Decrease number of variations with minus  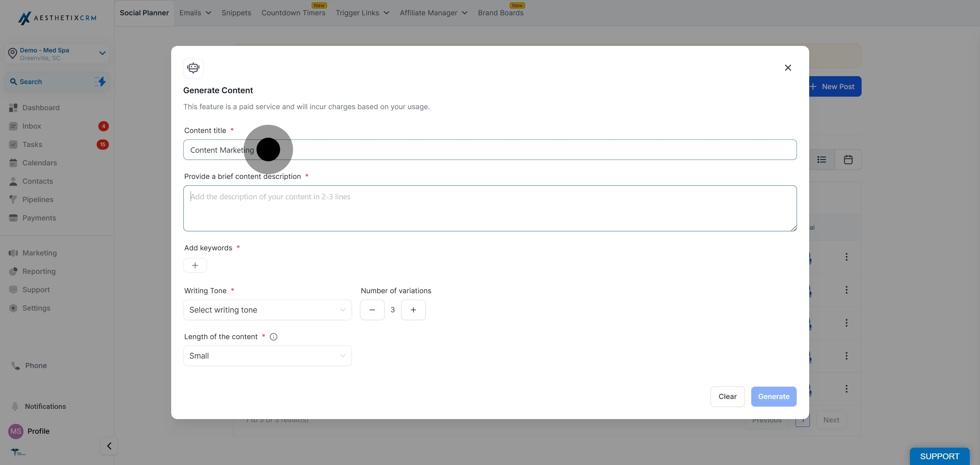click(x=372, y=310)
